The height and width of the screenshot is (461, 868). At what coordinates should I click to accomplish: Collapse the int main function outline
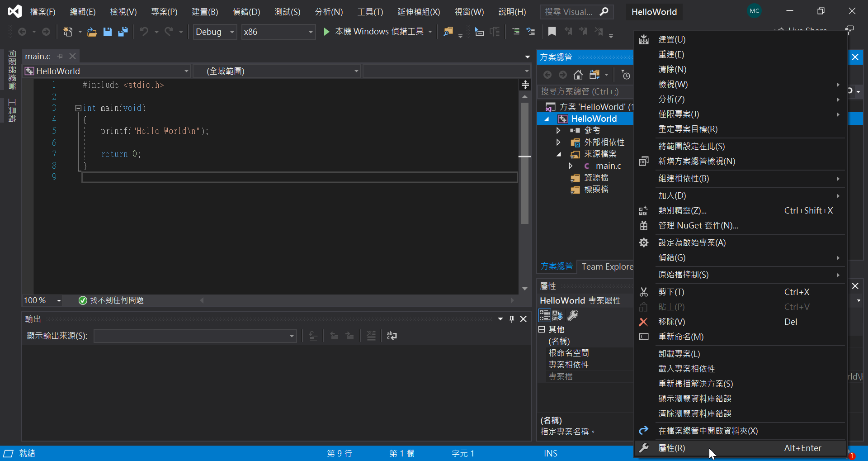[x=78, y=108]
